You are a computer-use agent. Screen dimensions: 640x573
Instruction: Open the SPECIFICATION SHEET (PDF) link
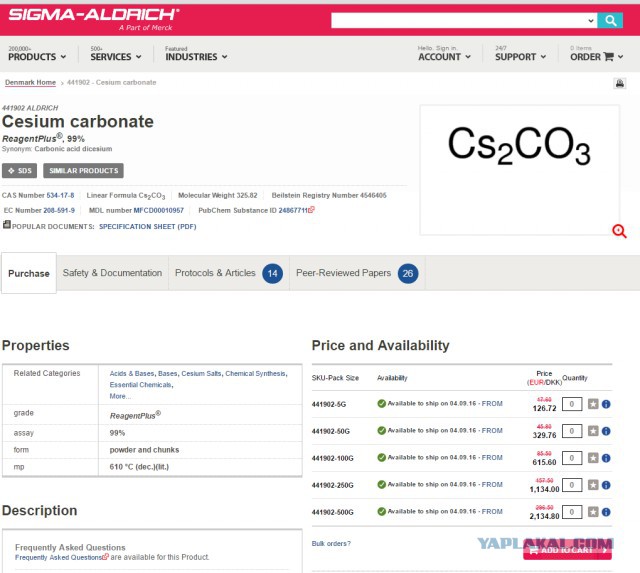click(148, 227)
